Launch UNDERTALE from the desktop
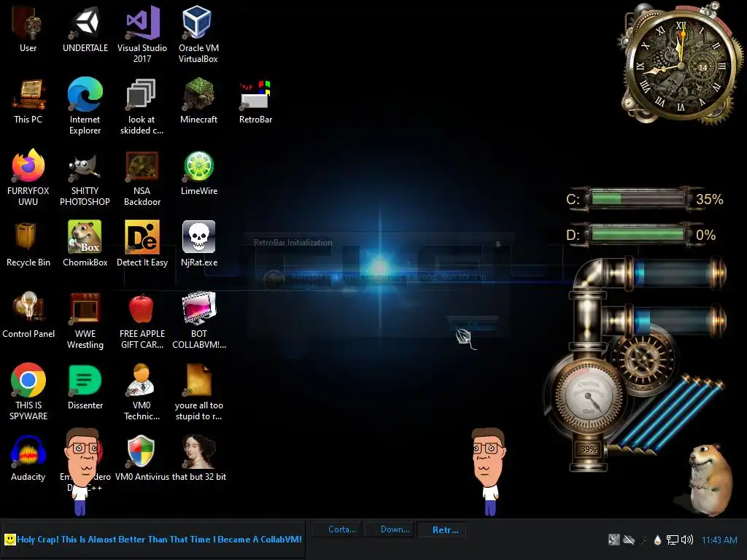This screenshot has height=560, width=747. (x=85, y=28)
